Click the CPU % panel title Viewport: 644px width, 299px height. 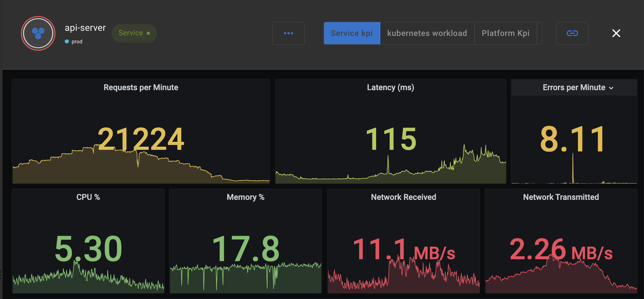pos(88,197)
